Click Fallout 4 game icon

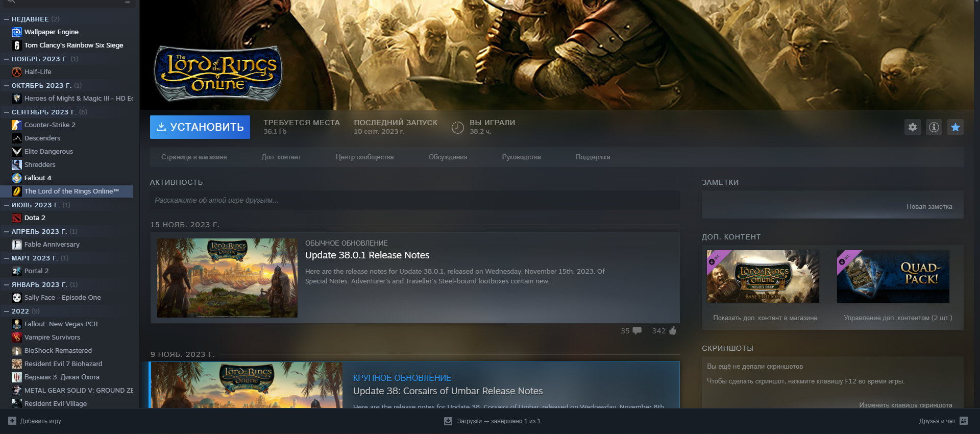click(17, 178)
